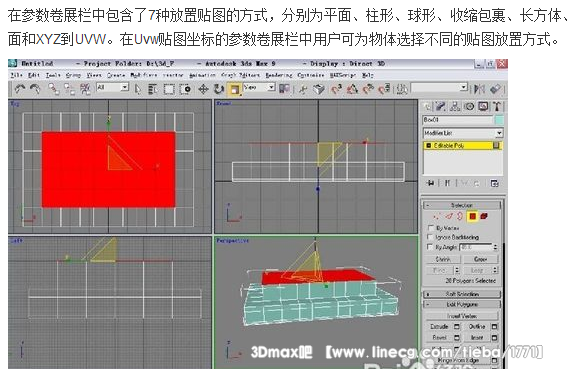The height and width of the screenshot is (369, 572).
Task: Expand the Soft Selection rollout
Action: (461, 294)
